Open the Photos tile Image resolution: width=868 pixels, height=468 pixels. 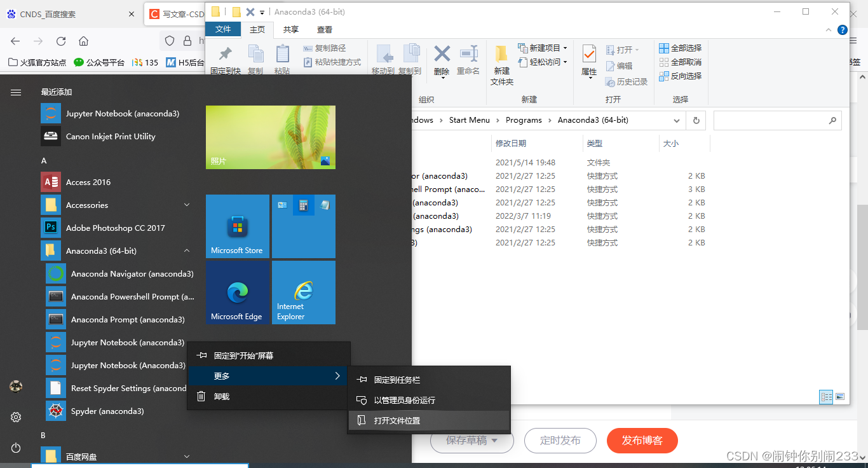271,137
